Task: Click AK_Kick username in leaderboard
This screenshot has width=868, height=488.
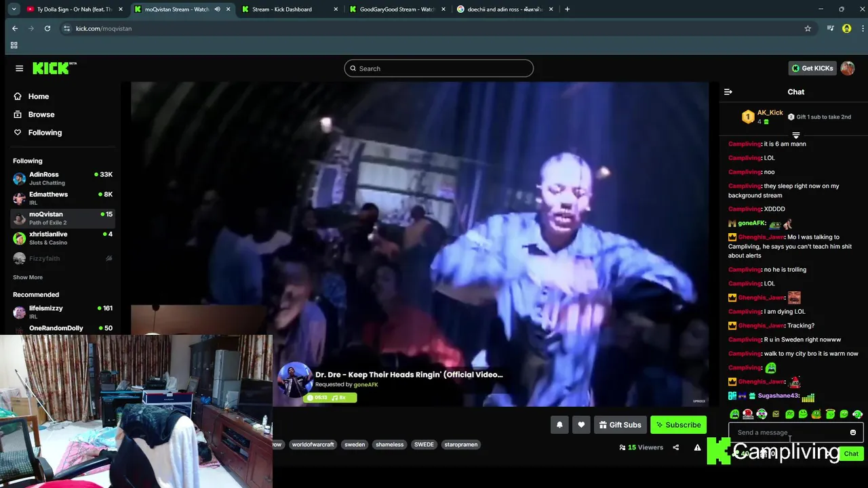Action: click(770, 113)
